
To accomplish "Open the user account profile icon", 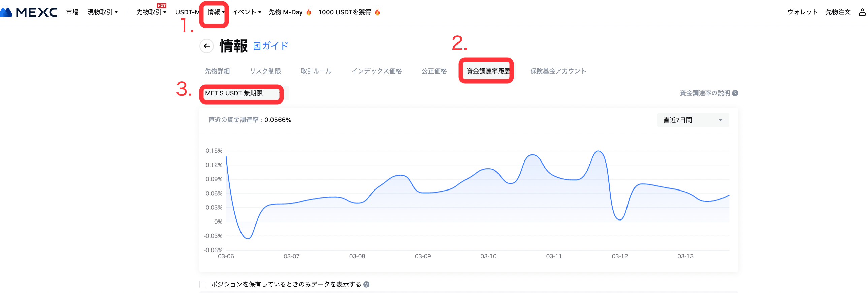I will [862, 12].
